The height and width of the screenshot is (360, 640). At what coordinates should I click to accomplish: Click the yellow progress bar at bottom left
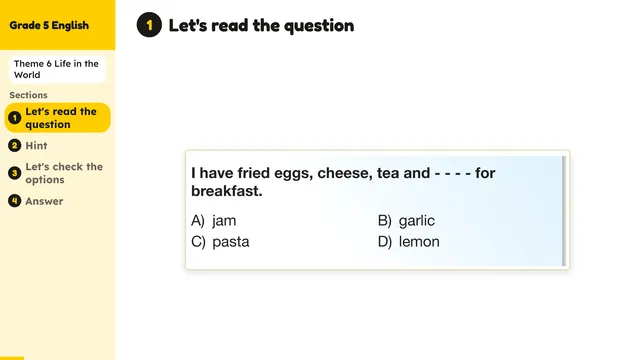[12, 358]
